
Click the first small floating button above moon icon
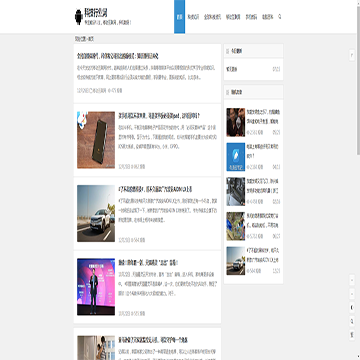click(352, 280)
